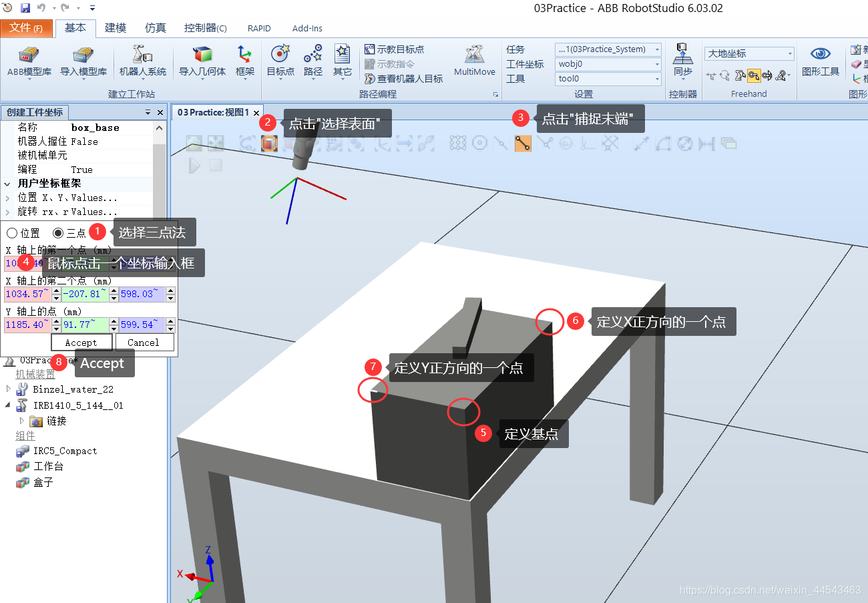Viewport: 868px width, 603px height.
Task: Select the 工作台 workbench tree item
Action: coord(40,467)
